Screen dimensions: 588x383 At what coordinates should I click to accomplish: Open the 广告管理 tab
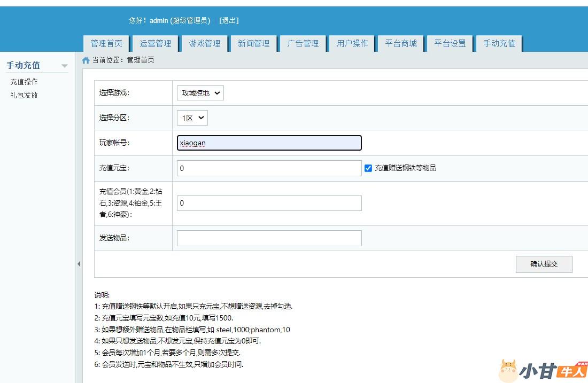[x=303, y=43]
